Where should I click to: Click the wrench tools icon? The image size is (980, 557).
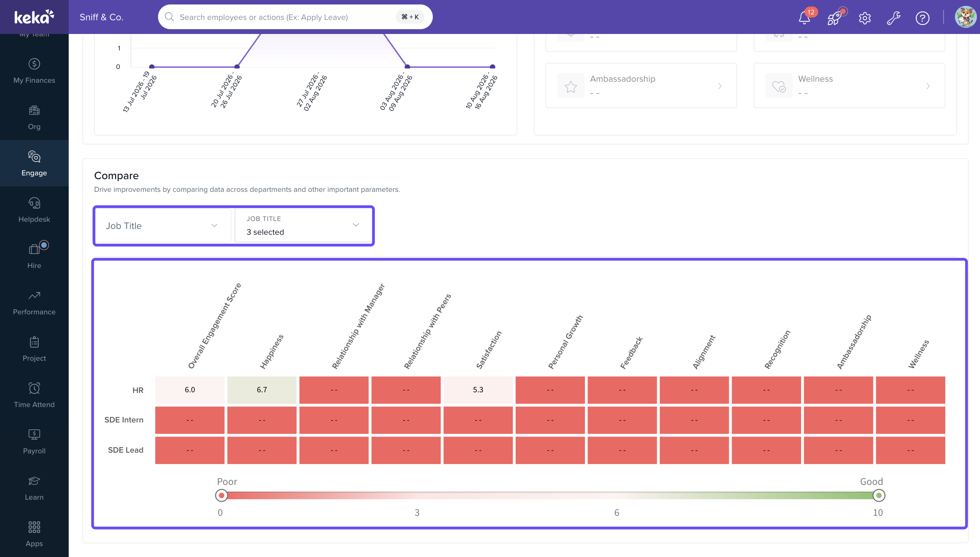click(893, 18)
